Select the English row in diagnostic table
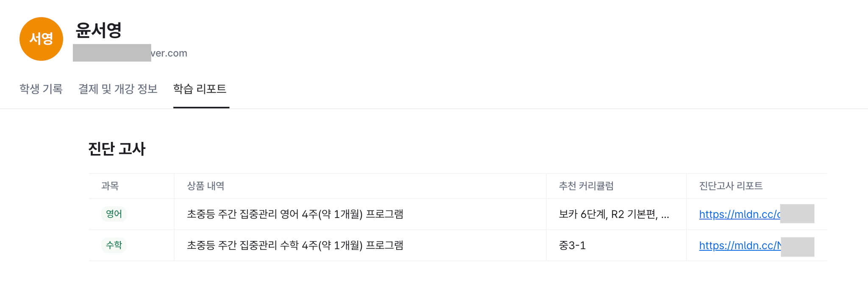This screenshot has width=868, height=308. click(x=458, y=214)
